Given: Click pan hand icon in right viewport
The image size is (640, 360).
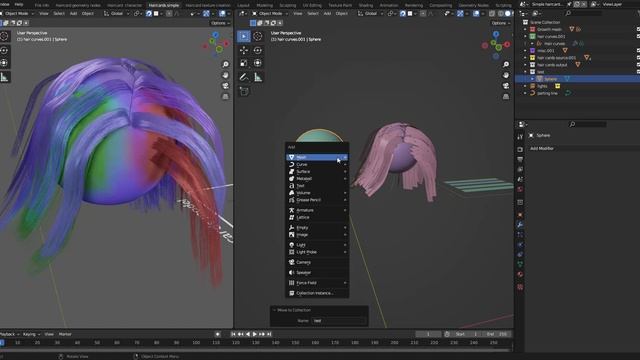Looking at the screenshot, I should pyautogui.click(x=506, y=75).
